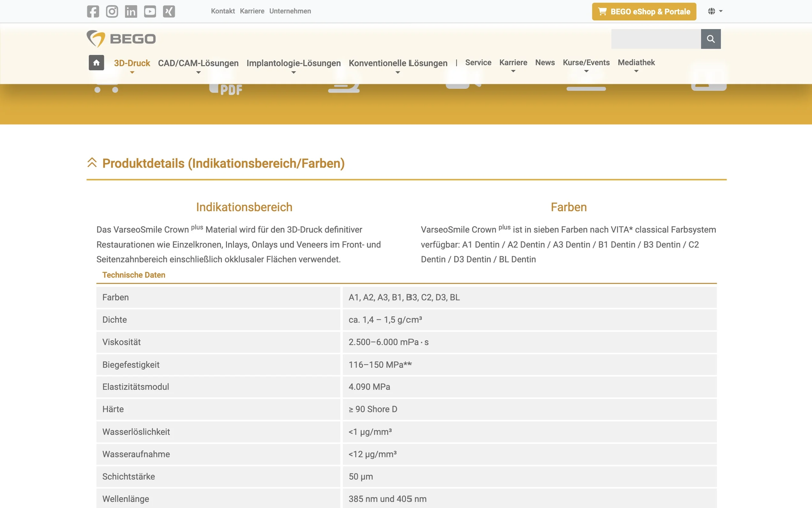Click the Elastizitätsmodul row label
Viewport: 812px width, 508px height.
136,387
